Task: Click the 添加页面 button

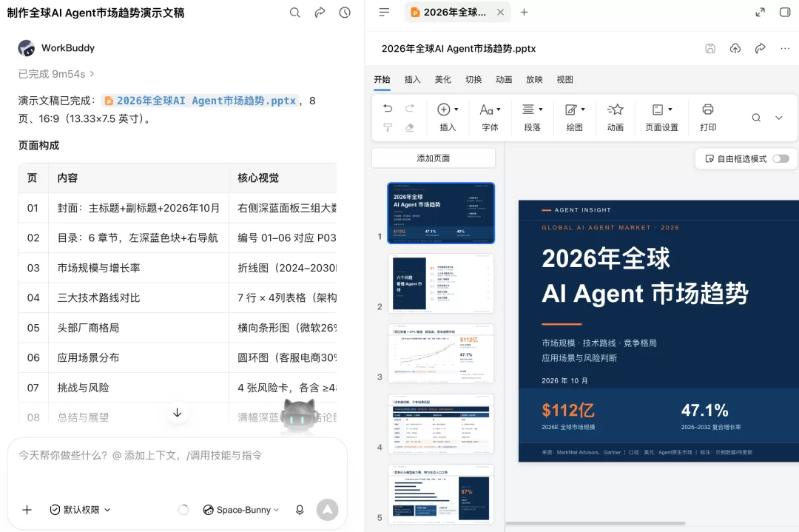Action: (x=433, y=158)
